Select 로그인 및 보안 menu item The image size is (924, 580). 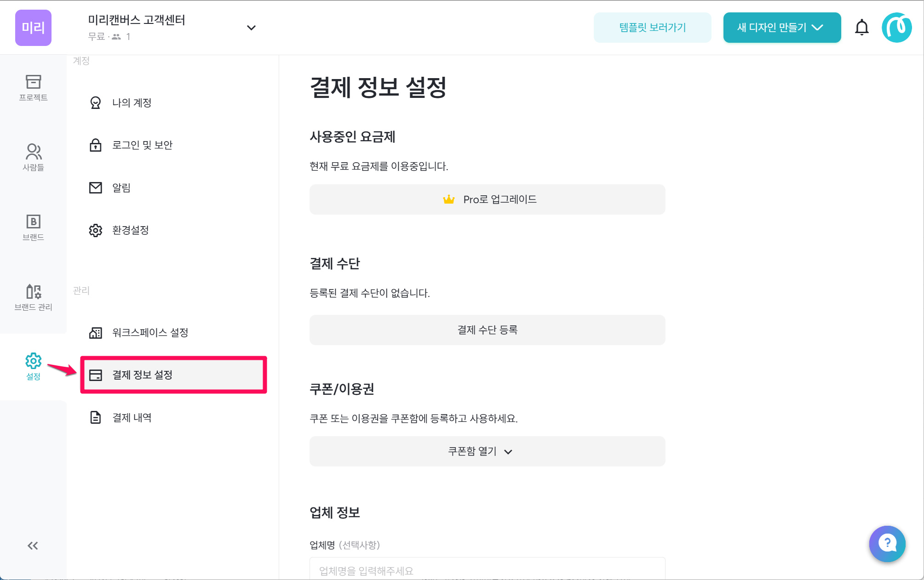click(x=142, y=145)
